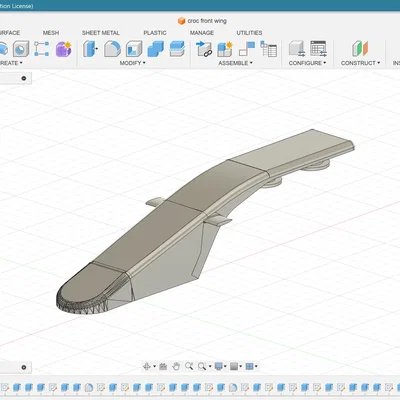Click the orange cube document icon
The width and height of the screenshot is (400, 400).
[x=181, y=21]
